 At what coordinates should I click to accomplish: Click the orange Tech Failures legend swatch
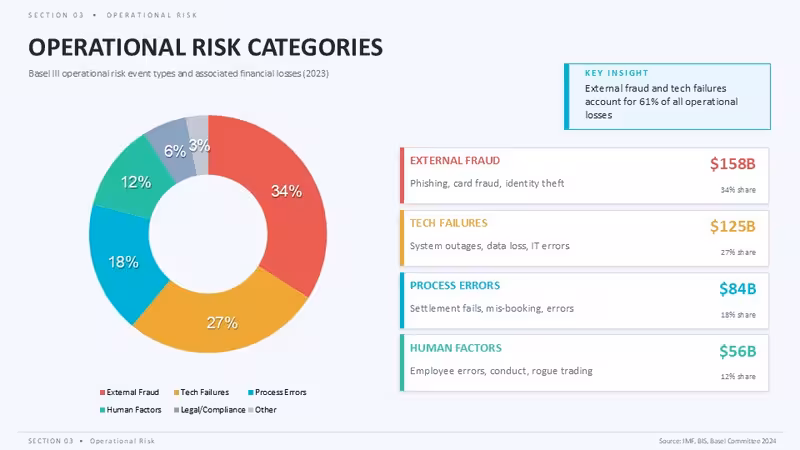pyautogui.click(x=177, y=392)
